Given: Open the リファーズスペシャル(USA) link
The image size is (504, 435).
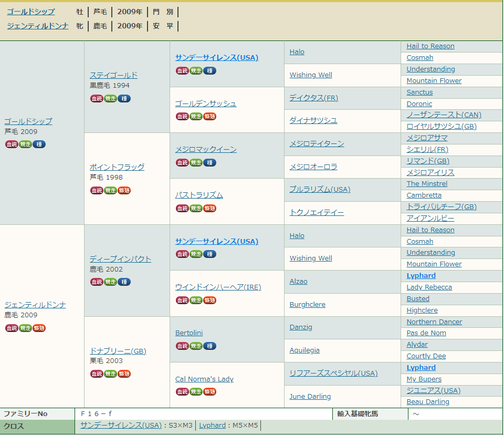Looking at the screenshot, I should pyautogui.click(x=333, y=373).
